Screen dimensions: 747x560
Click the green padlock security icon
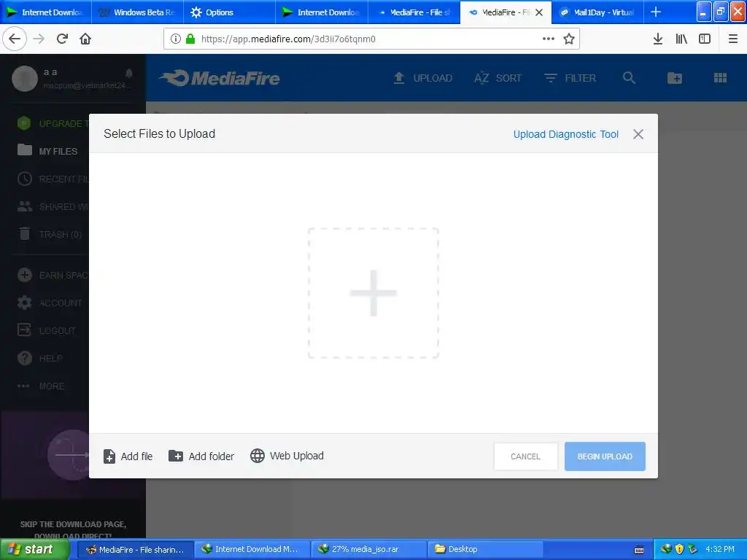(190, 39)
